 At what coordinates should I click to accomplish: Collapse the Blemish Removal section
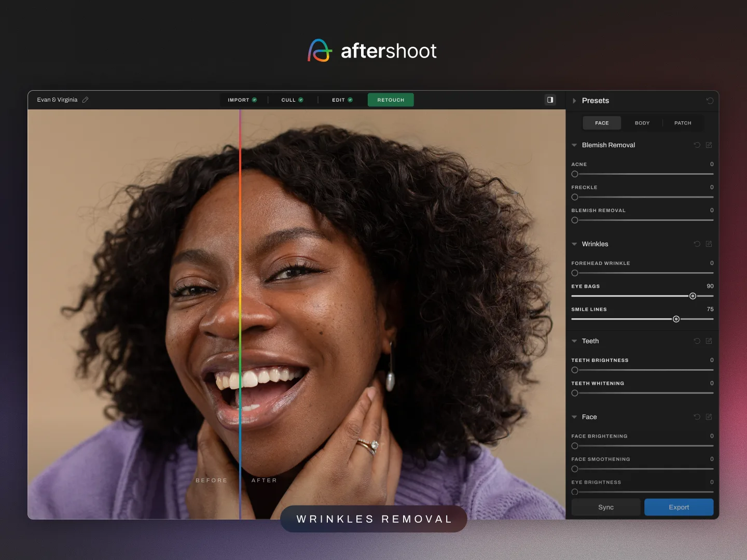coord(574,145)
